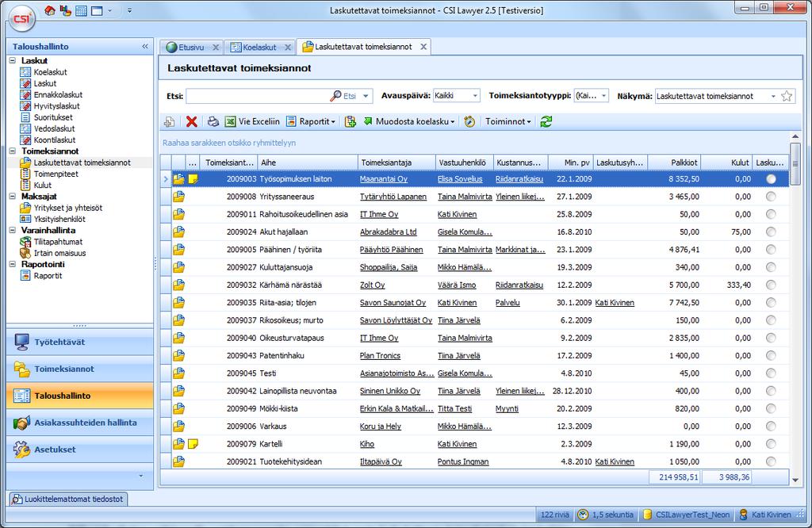The width and height of the screenshot is (812, 528).
Task: Click the stopwatch timer toolbar icon
Action: click(x=469, y=121)
